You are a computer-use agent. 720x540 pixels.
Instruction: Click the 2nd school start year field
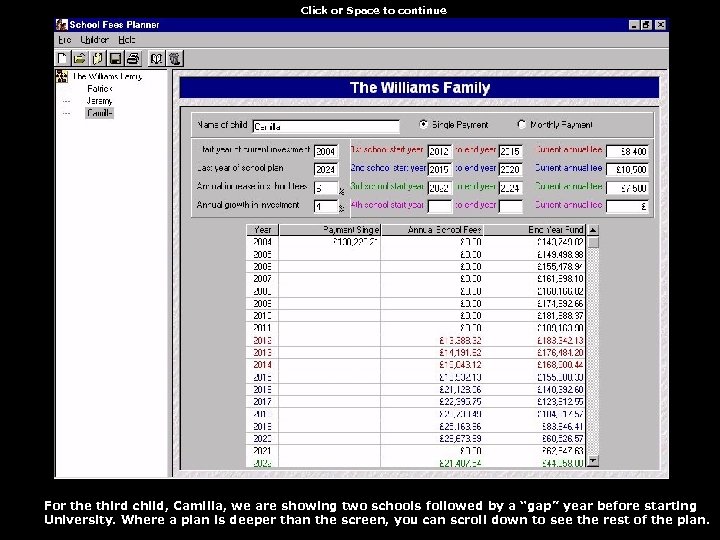pyautogui.click(x=439, y=169)
